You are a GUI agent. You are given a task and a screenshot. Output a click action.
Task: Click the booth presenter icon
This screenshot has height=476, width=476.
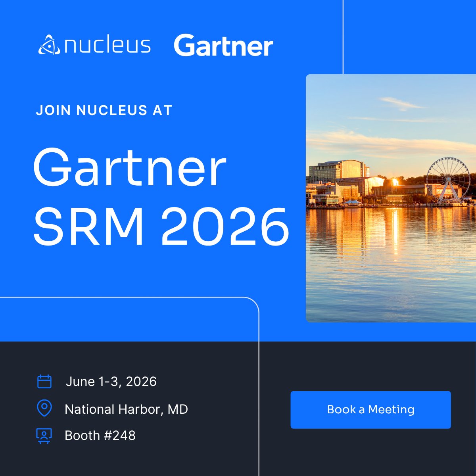44,436
